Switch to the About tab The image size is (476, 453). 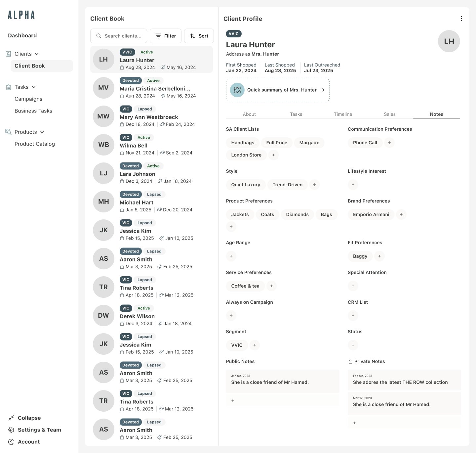[x=249, y=114]
